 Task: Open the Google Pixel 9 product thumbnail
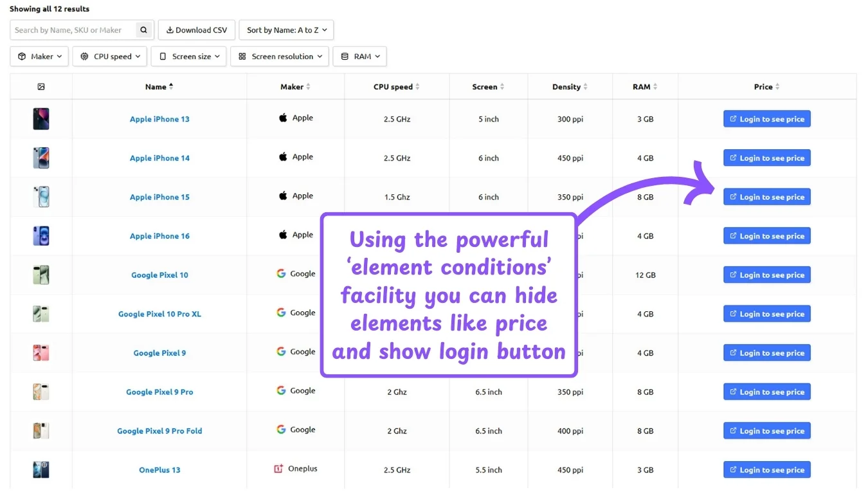click(x=41, y=353)
